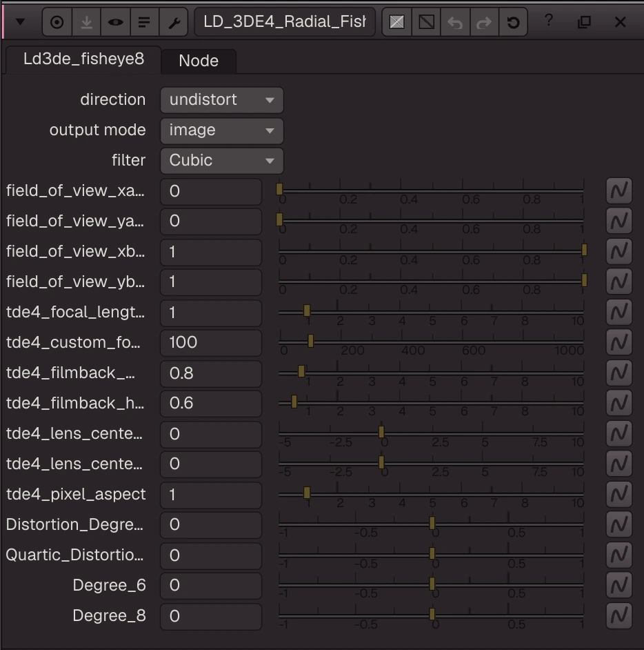
Task: Open animation menu for filmback 0.8 row
Action: tap(619, 373)
